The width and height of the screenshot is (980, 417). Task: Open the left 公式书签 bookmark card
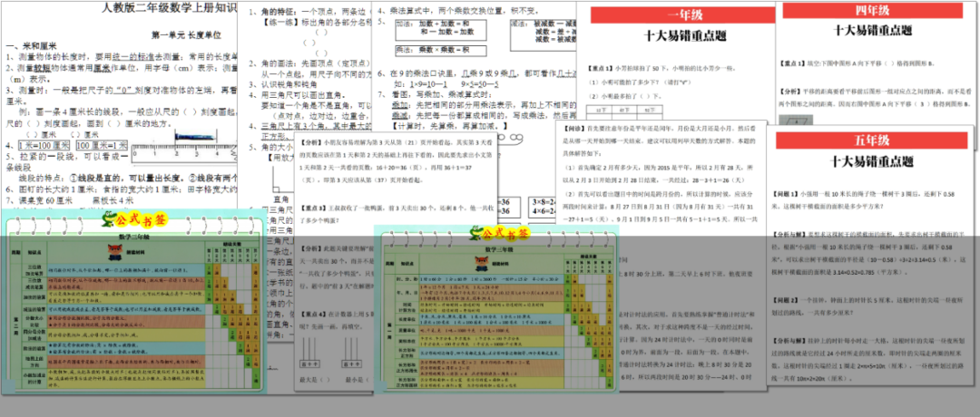[132, 302]
